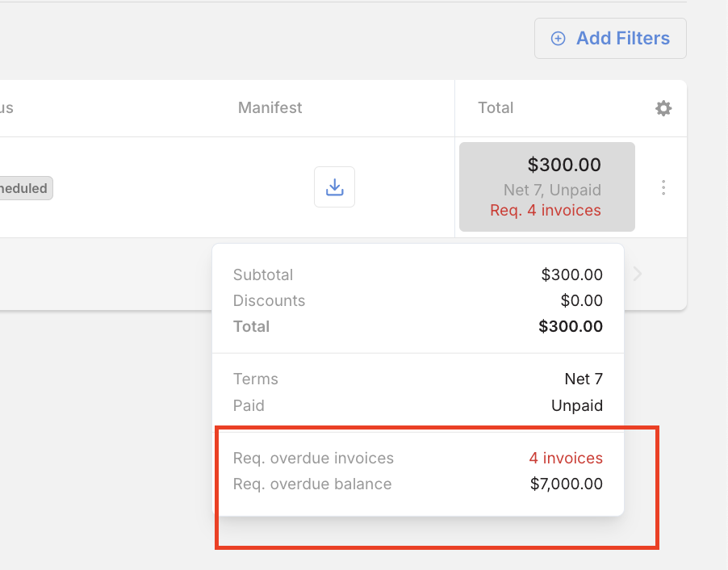728x570 pixels.
Task: Click the right chevron beside the popup
Action: 638,274
